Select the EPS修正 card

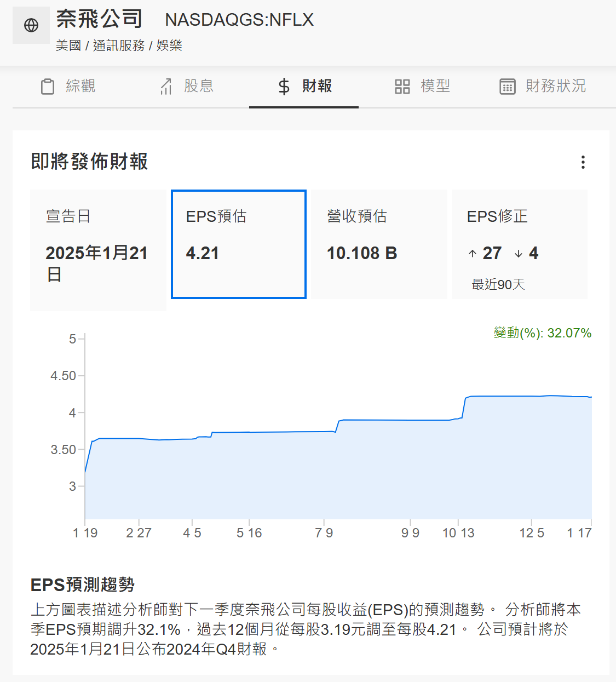pyautogui.click(x=519, y=244)
